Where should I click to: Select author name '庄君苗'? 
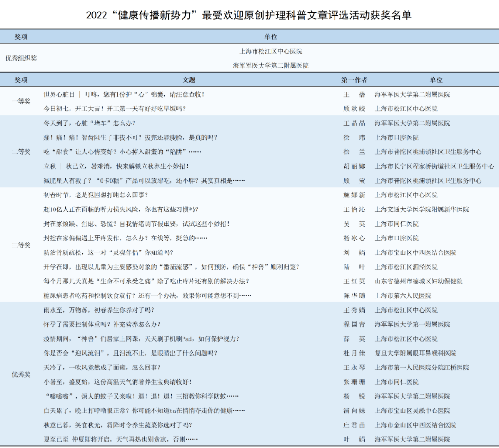tap(354, 425)
